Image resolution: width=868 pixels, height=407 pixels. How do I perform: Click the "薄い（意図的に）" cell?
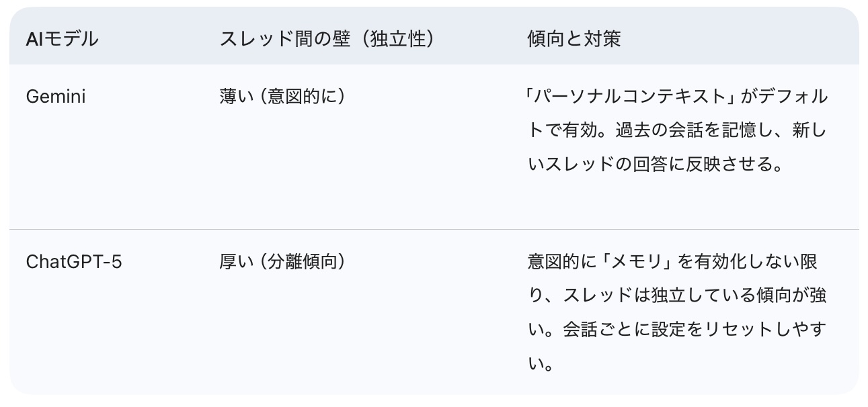tap(282, 97)
